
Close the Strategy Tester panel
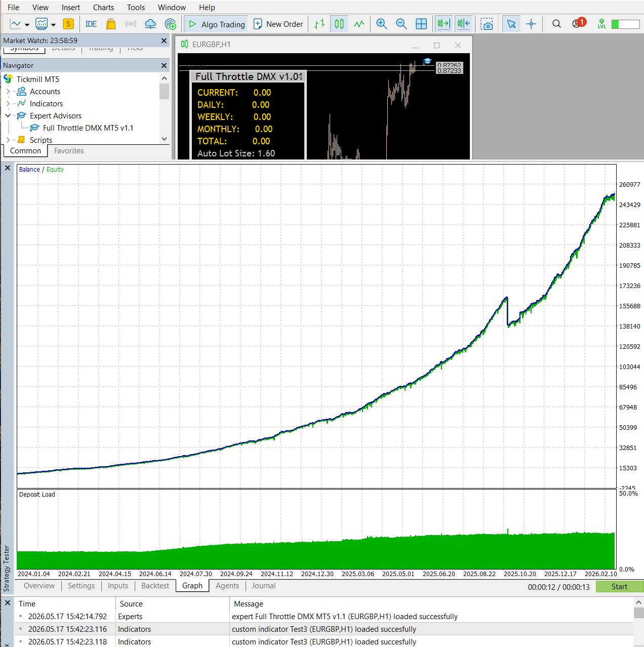pos(8,168)
